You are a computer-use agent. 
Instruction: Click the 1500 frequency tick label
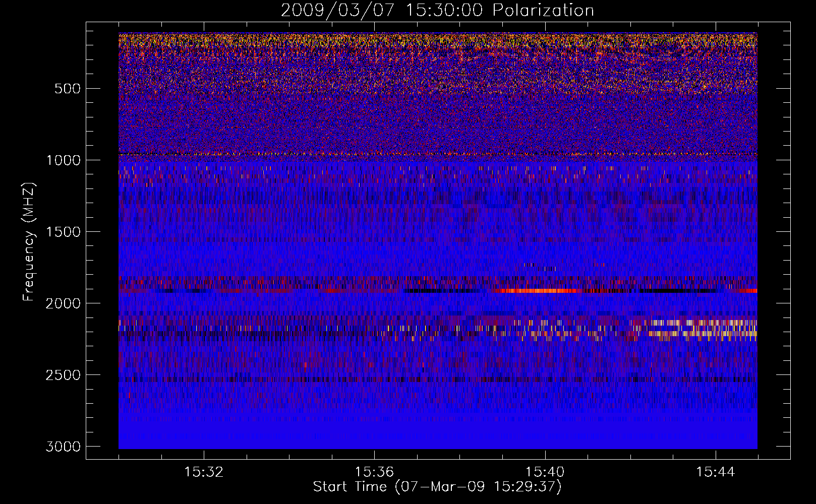[x=63, y=232]
